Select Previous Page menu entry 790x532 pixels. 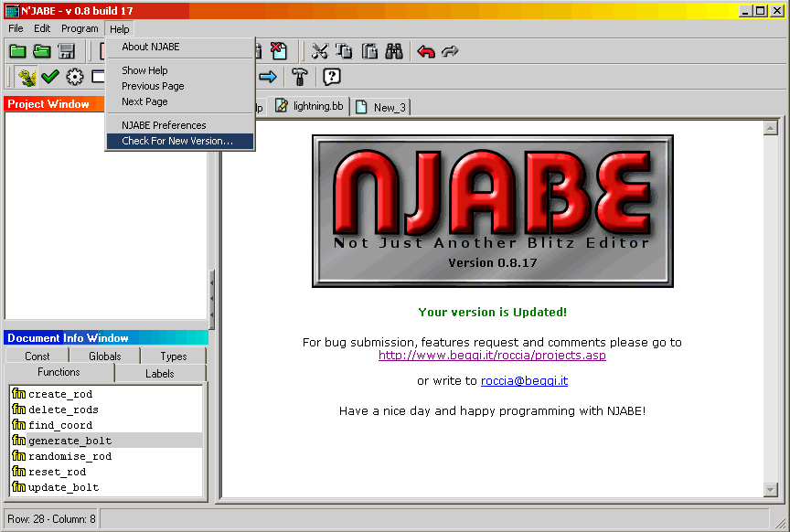click(180, 86)
